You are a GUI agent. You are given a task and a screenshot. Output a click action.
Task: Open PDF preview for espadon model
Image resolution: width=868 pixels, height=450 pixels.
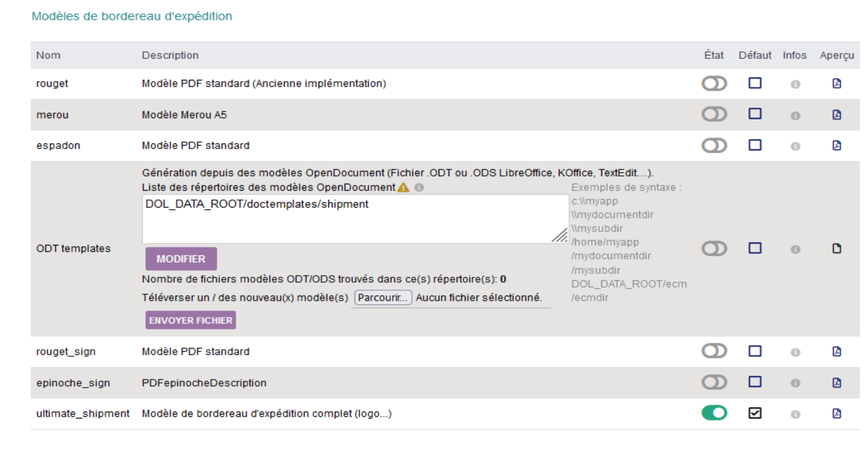click(x=836, y=145)
